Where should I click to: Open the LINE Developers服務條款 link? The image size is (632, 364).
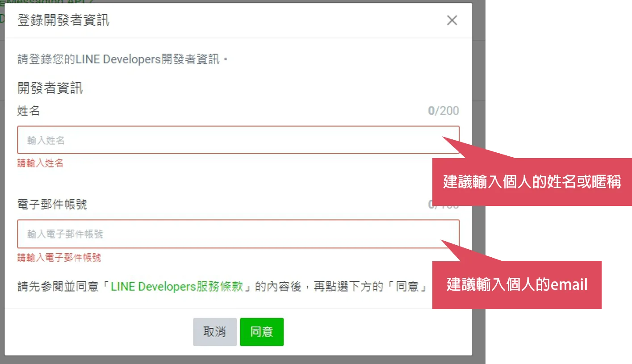pyautogui.click(x=177, y=286)
